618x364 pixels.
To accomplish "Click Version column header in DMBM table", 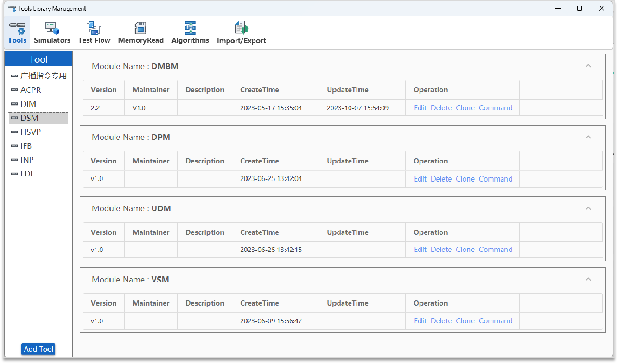I will pos(103,90).
